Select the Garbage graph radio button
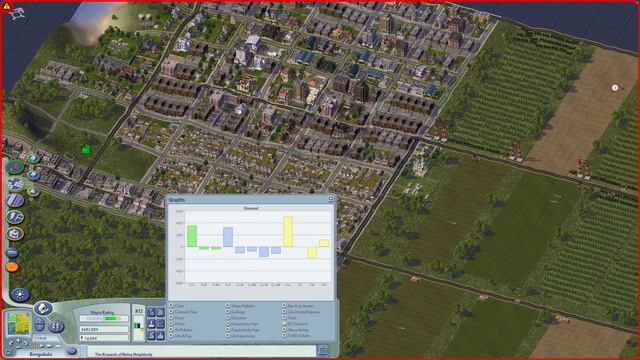 click(x=227, y=311)
